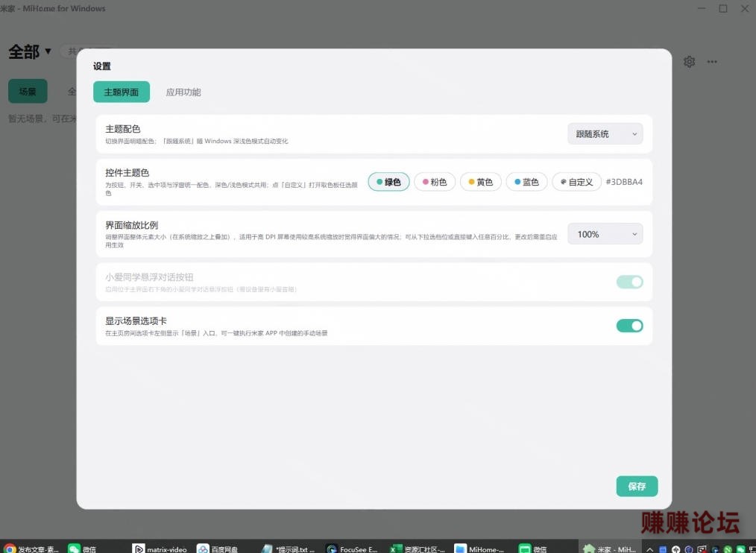Open the FocuSee taskbar item

pyautogui.click(x=351, y=549)
